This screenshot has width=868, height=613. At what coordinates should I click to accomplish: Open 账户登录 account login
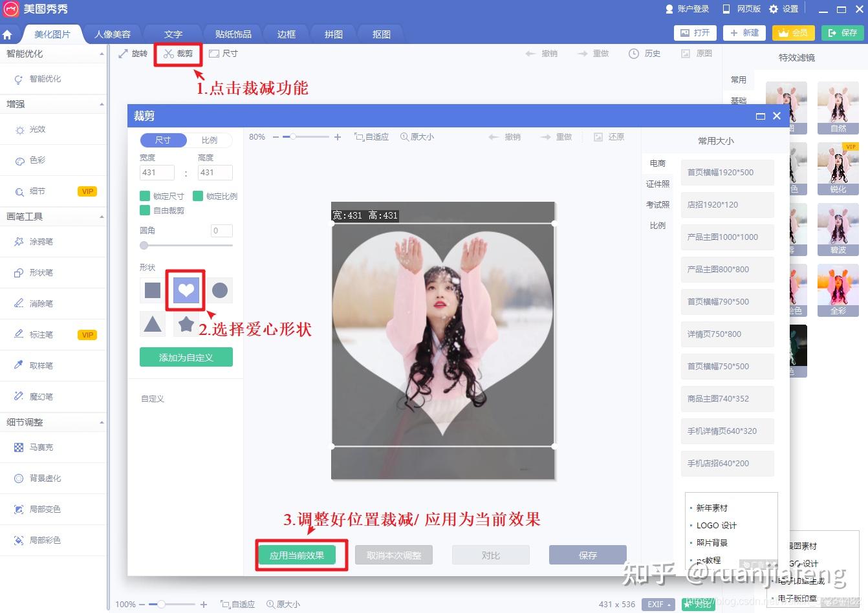688,9
